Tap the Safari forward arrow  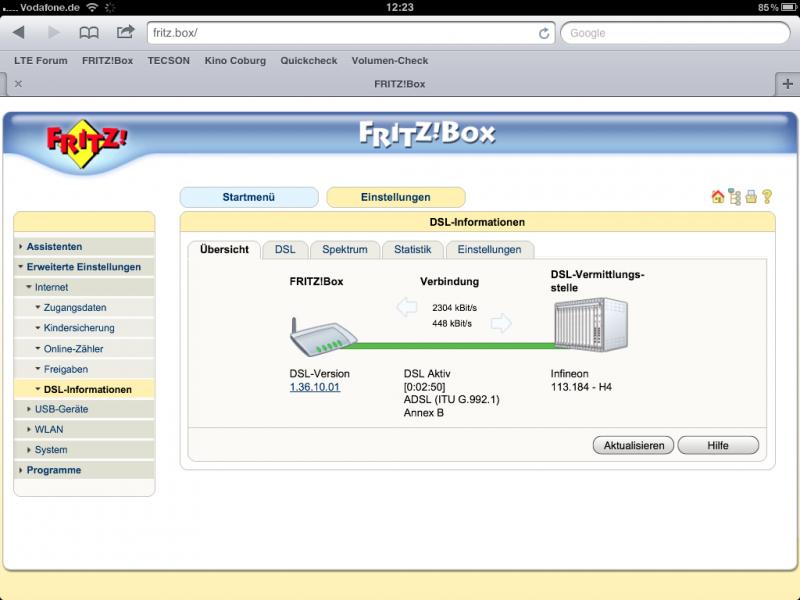tap(53, 33)
